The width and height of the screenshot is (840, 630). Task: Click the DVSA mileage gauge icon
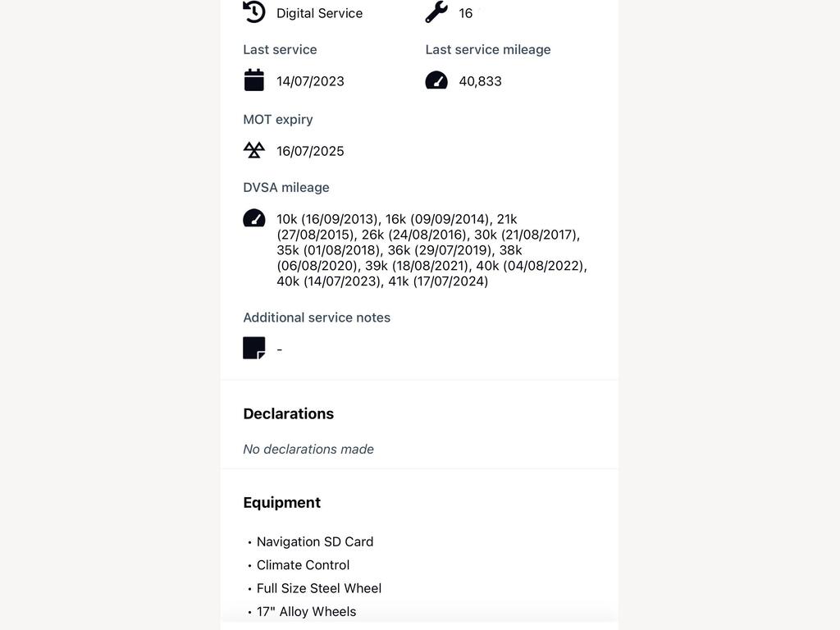[254, 218]
